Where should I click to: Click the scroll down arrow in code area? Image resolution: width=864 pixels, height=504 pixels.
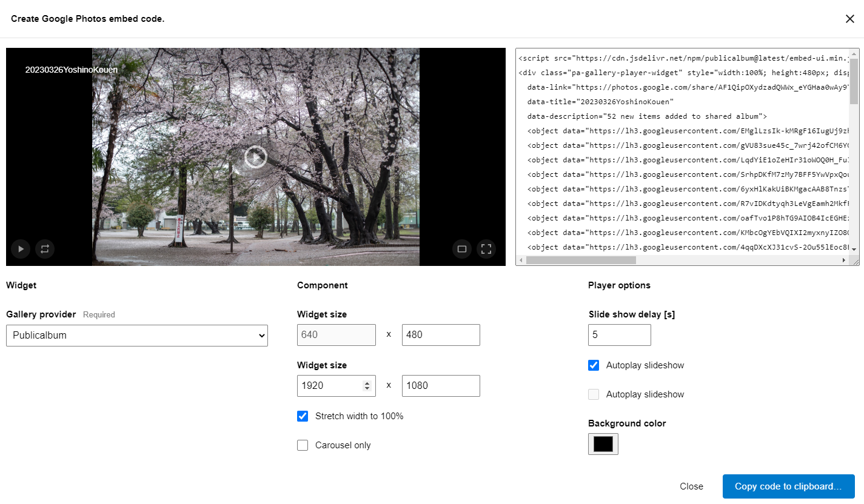tap(854, 250)
